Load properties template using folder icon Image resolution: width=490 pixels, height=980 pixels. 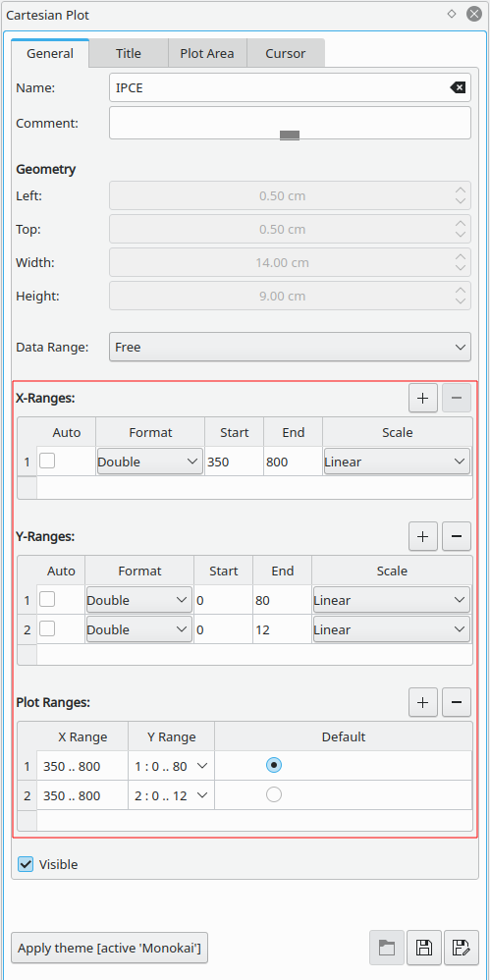click(387, 948)
